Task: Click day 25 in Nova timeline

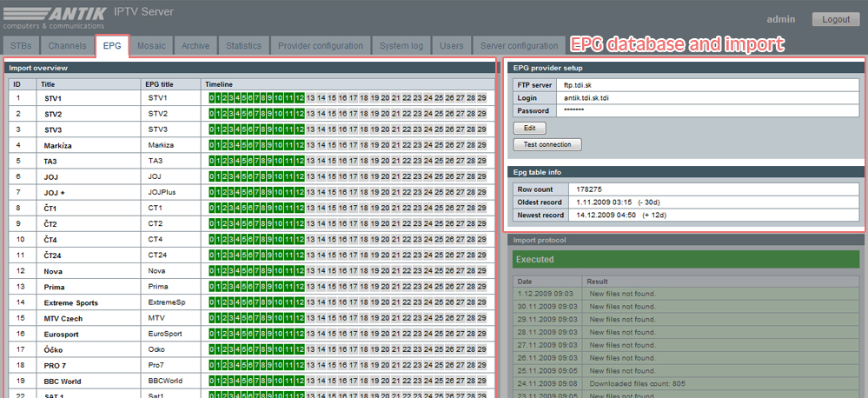Action: click(x=439, y=270)
